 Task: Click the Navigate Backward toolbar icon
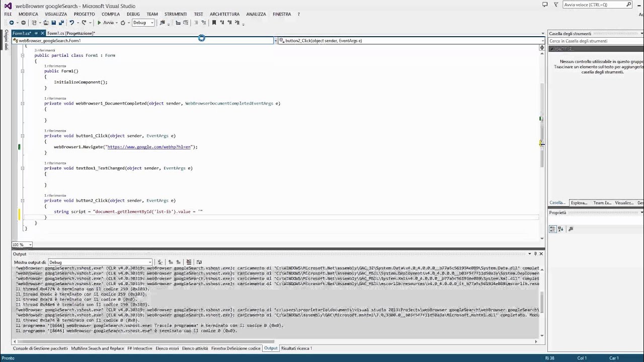pyautogui.click(x=12, y=23)
